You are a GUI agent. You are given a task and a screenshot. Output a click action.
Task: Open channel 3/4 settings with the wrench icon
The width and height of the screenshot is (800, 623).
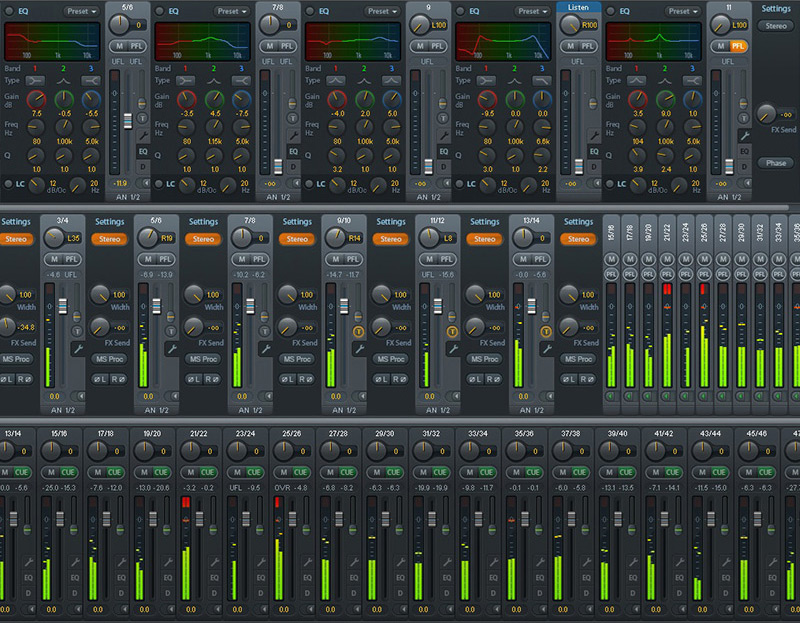click(79, 347)
